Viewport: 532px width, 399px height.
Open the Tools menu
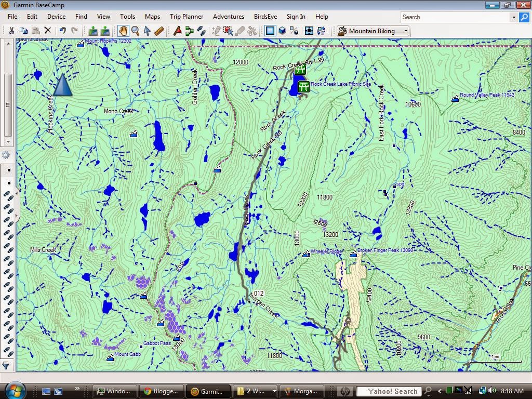(x=127, y=16)
